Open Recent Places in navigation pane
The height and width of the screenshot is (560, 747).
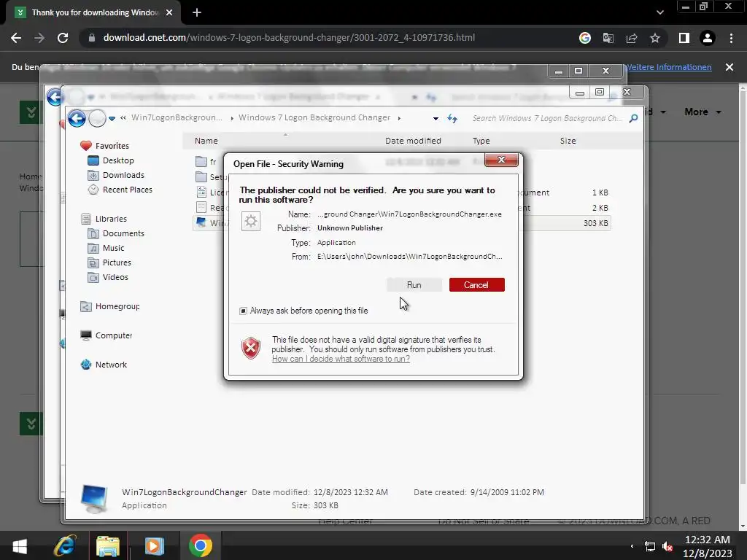(127, 190)
